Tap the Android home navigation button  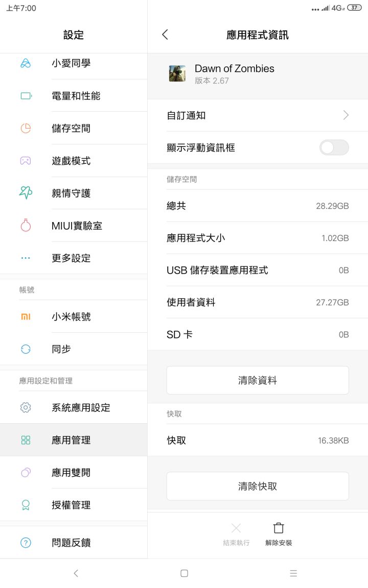coord(185,573)
